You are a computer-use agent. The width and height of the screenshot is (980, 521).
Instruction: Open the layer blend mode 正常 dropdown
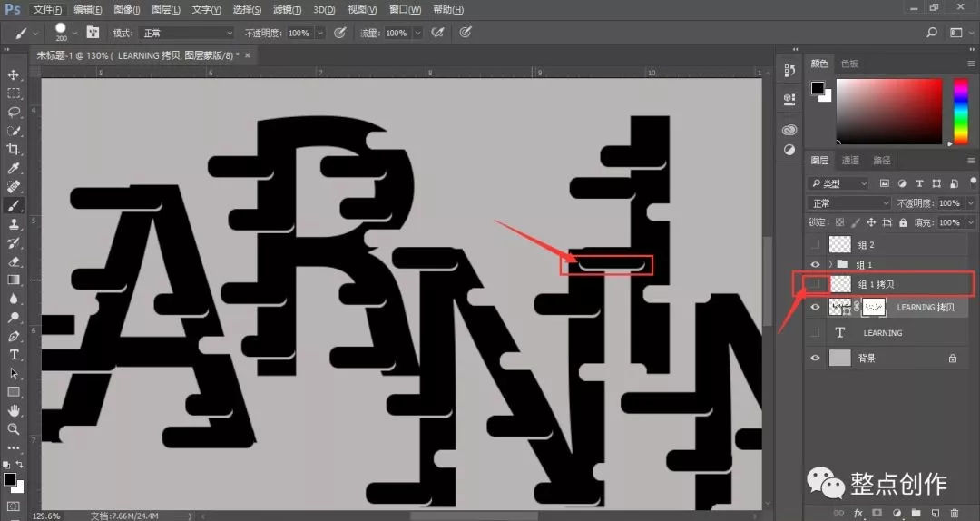848,203
